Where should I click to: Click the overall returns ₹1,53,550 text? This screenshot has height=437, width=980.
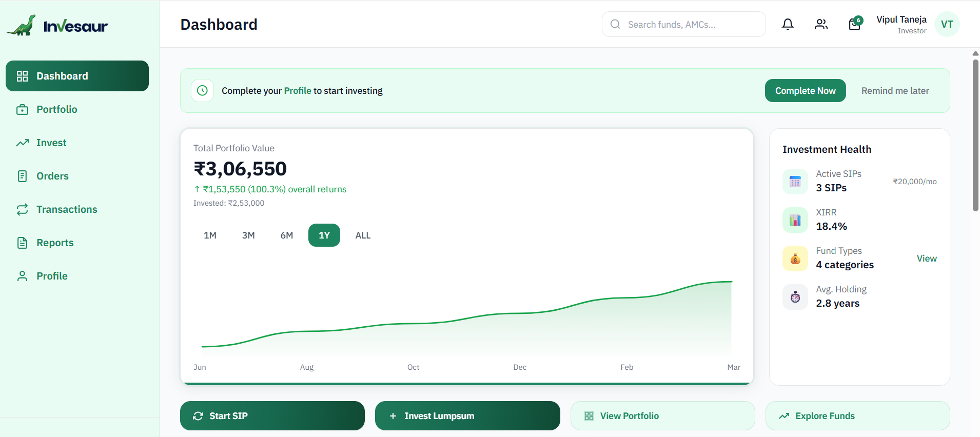(270, 189)
